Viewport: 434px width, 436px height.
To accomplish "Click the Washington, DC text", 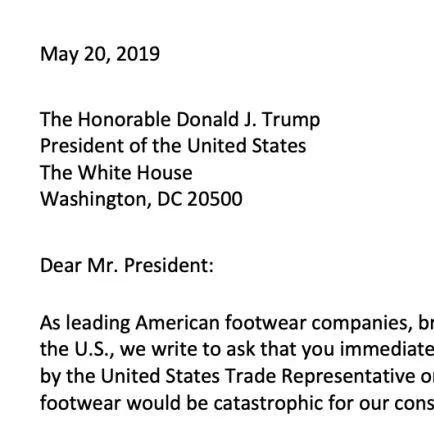I will pyautogui.click(x=111, y=200).
